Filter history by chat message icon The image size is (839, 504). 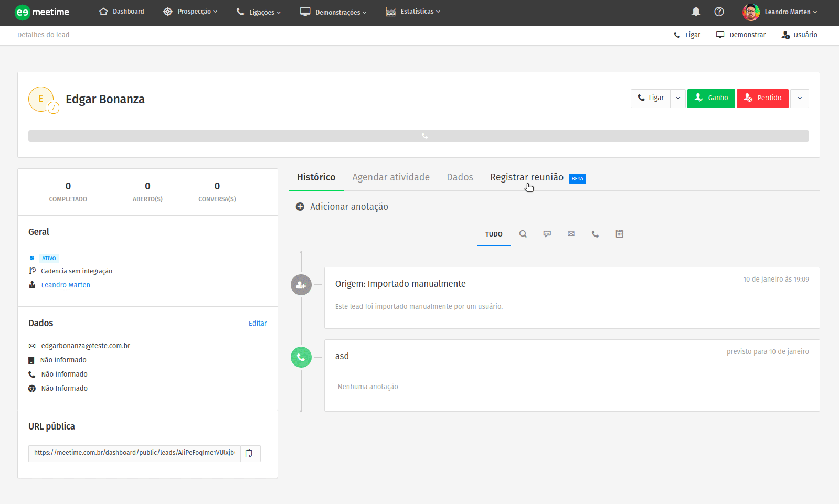547,234
